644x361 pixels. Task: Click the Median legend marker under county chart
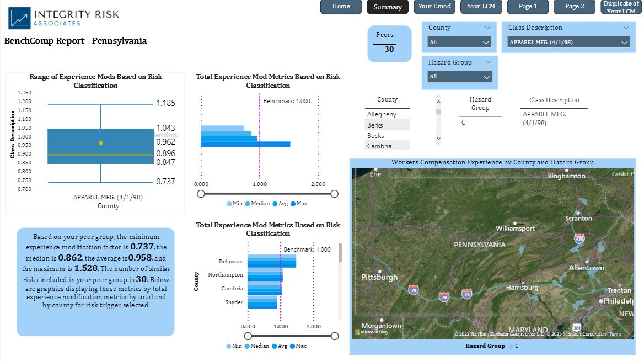(x=247, y=346)
